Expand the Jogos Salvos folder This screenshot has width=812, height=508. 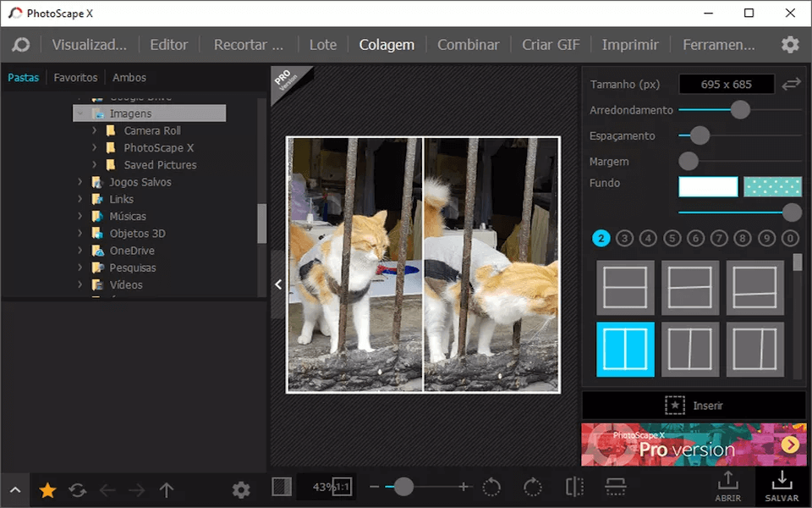[80, 182]
